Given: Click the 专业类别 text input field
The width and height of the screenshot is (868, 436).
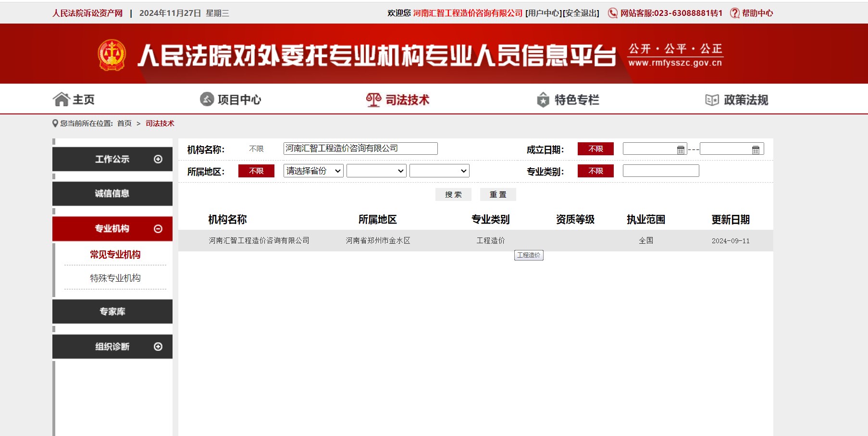Looking at the screenshot, I should (661, 171).
